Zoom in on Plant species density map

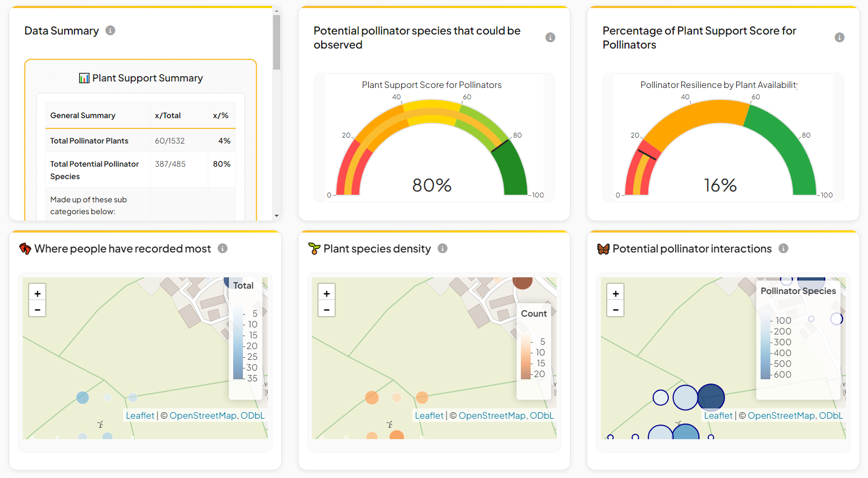327,293
